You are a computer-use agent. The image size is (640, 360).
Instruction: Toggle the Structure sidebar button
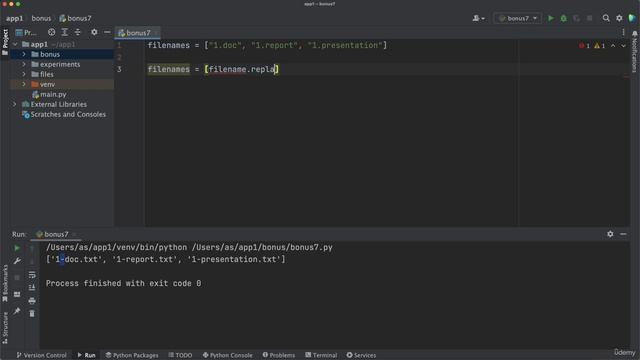point(5,328)
